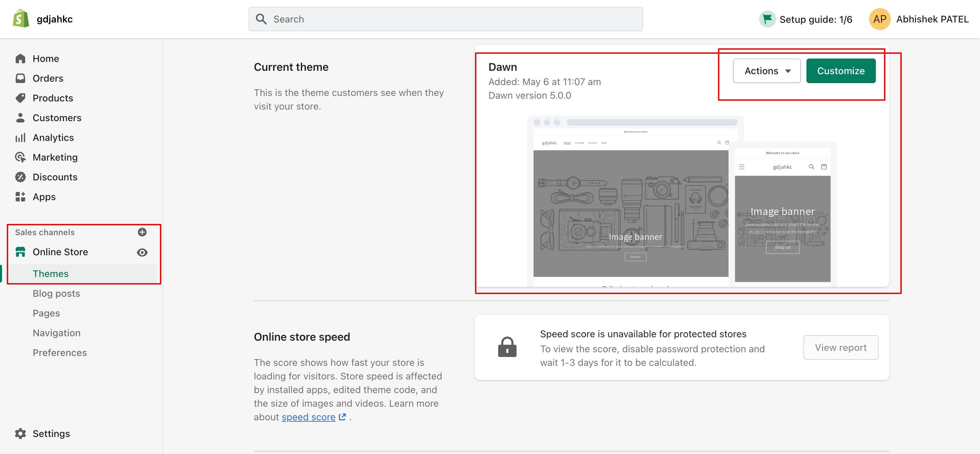Screen dimensions: 980x454
Task: Click the Dawn desktop theme preview
Action: click(x=631, y=202)
